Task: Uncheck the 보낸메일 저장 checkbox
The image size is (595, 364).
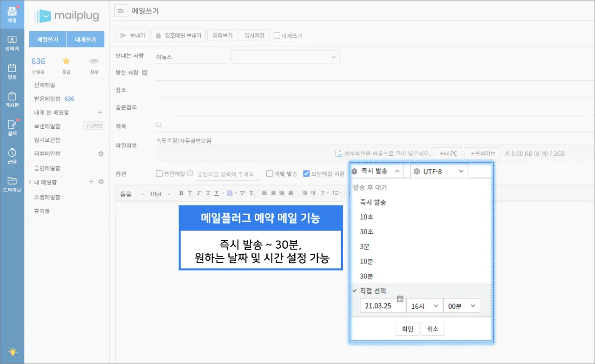Action: coord(306,173)
